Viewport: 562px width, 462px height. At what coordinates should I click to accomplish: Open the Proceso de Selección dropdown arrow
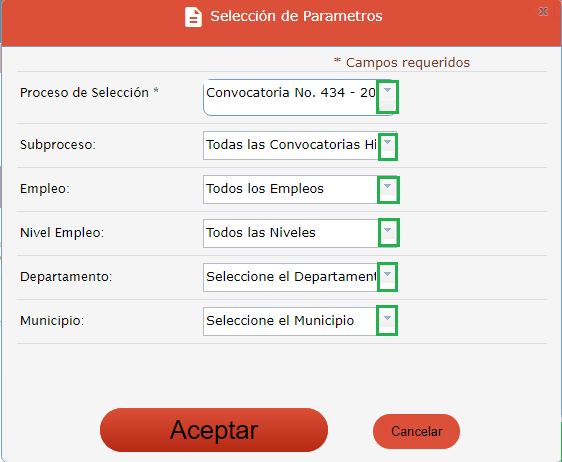point(387,97)
